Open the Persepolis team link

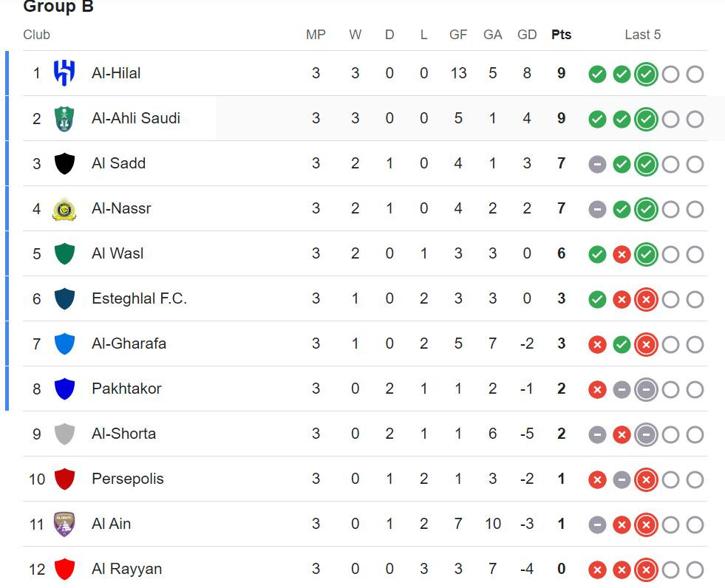127,479
